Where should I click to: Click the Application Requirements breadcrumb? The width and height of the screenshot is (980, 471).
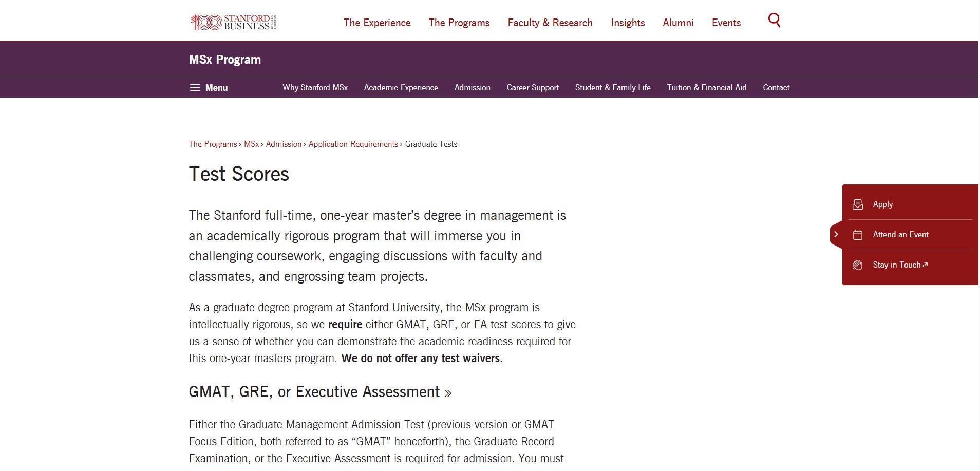pos(353,144)
